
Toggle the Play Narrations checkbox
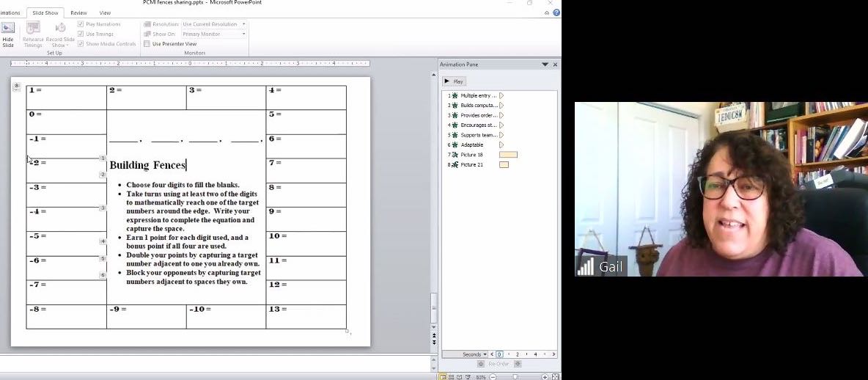[x=81, y=24]
